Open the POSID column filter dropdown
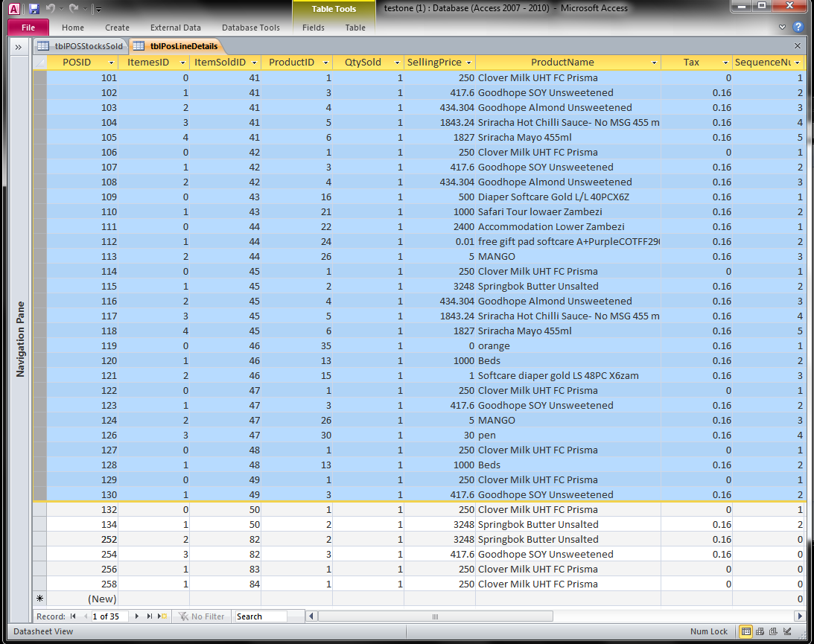This screenshot has height=644, width=814. pos(112,63)
